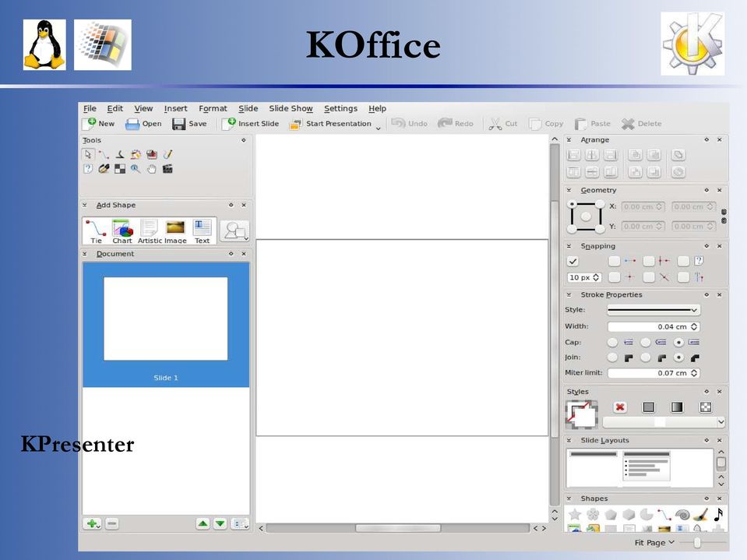This screenshot has height=560, width=747.
Task: Collapse the Stroke Properties panel
Action: (x=569, y=294)
